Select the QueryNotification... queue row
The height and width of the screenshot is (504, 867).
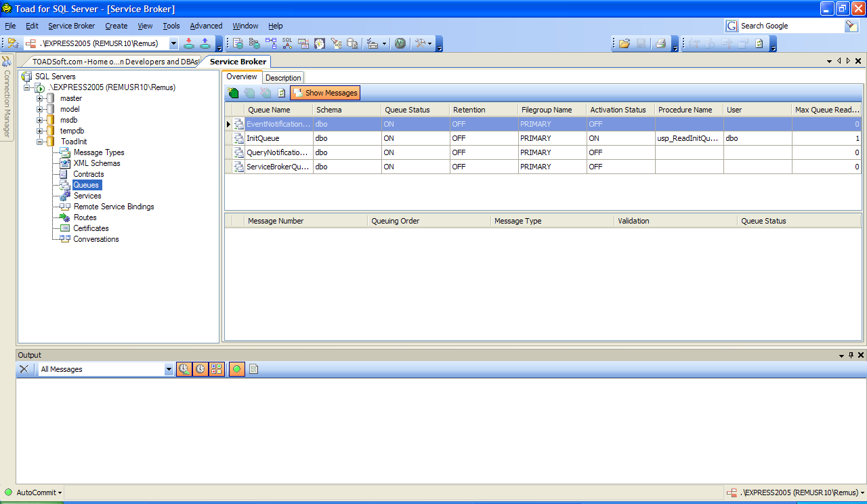(543, 152)
